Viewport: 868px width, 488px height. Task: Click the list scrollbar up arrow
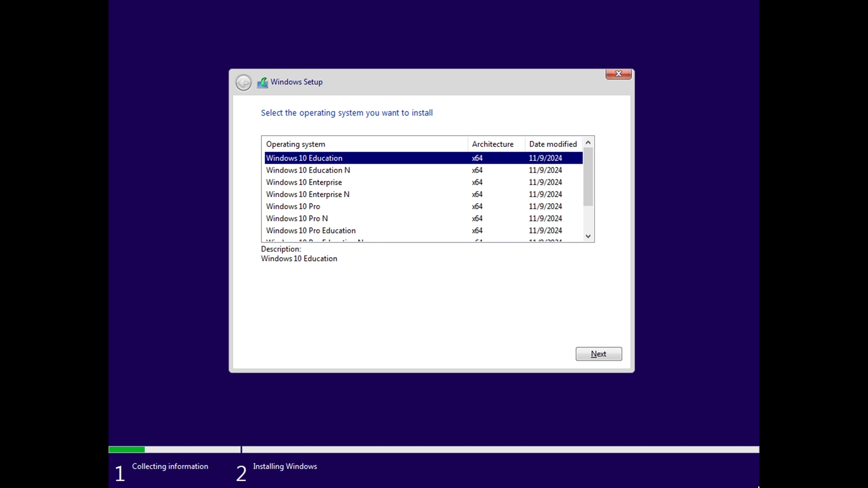[588, 142]
